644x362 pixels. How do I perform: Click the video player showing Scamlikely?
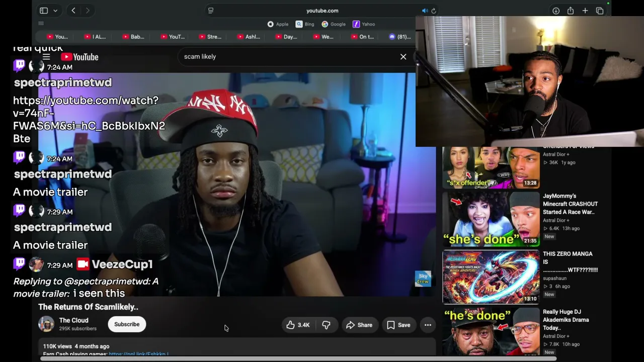tap(236, 185)
